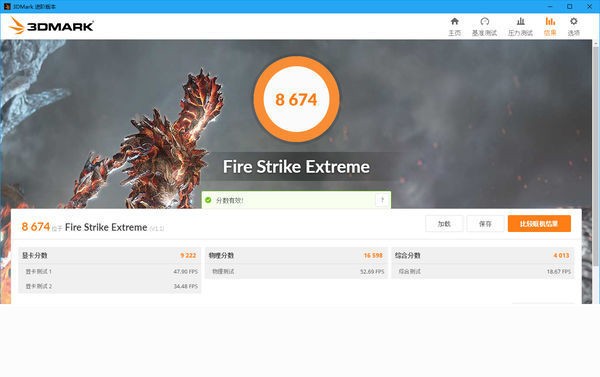Maximize the 3DMark window

(x=570, y=7)
